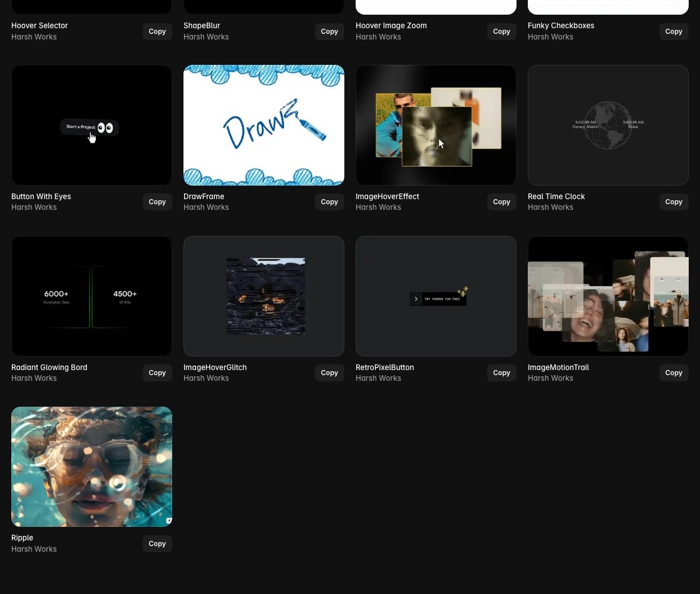Copy the Ripple component
The height and width of the screenshot is (594, 700).
click(x=157, y=544)
